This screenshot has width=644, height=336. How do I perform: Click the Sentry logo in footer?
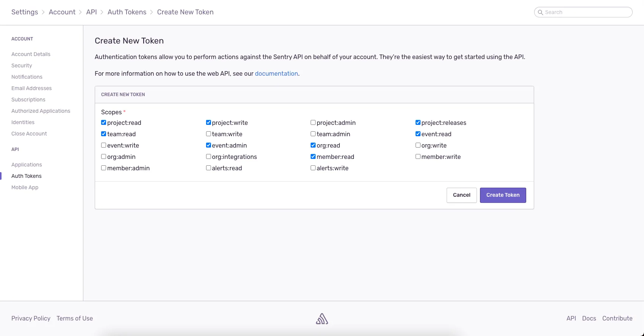pos(322,319)
